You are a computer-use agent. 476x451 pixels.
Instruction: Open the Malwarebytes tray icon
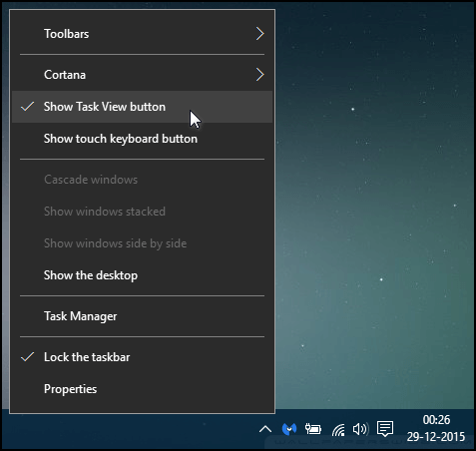pos(289,429)
